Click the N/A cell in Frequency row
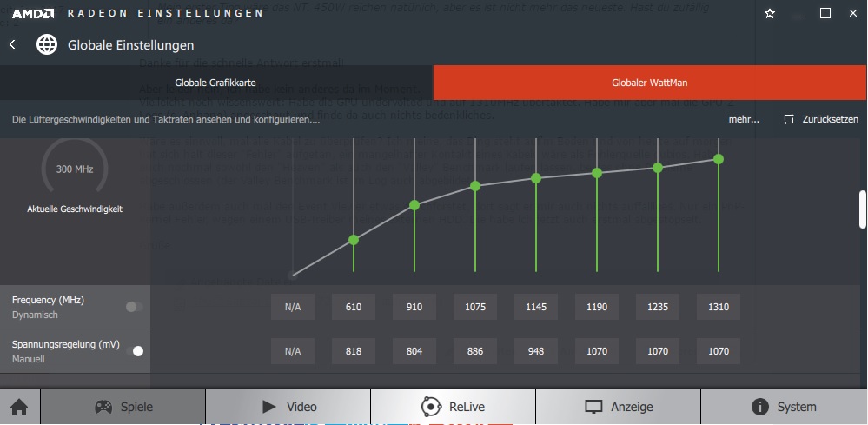868x425 pixels. [x=293, y=307]
